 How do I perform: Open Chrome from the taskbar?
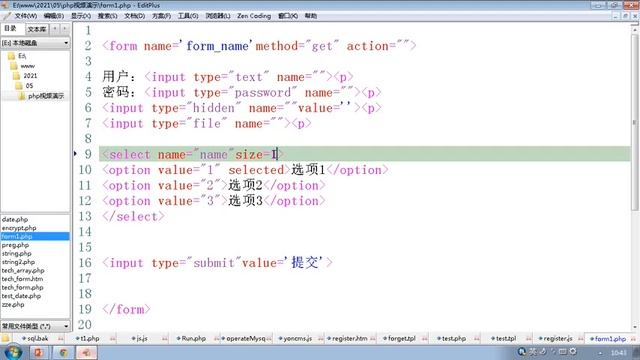coord(63,352)
